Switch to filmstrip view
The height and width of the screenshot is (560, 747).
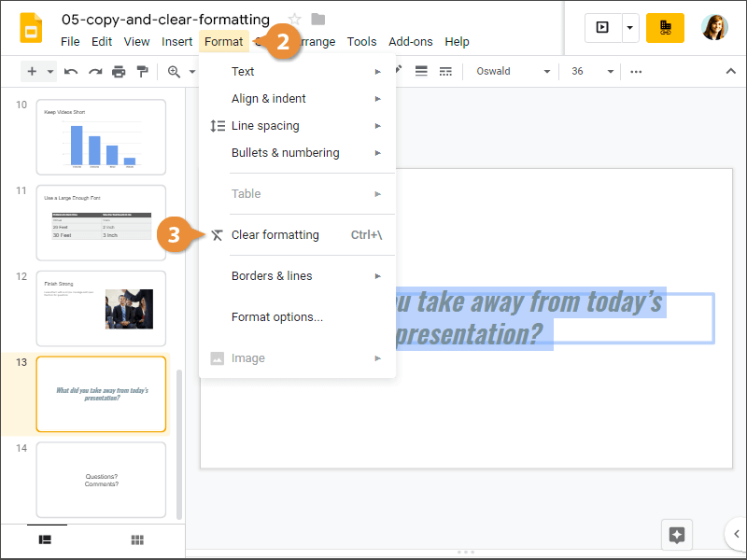pos(45,539)
